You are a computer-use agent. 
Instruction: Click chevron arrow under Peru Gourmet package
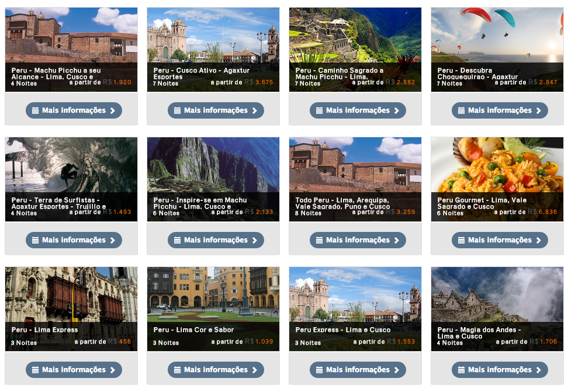pyautogui.click(x=539, y=240)
